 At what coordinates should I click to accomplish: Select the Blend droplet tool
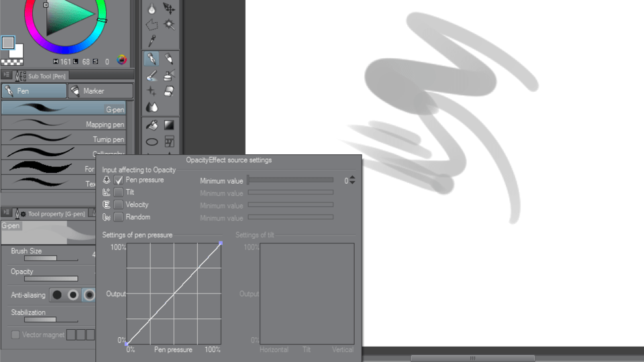152,107
